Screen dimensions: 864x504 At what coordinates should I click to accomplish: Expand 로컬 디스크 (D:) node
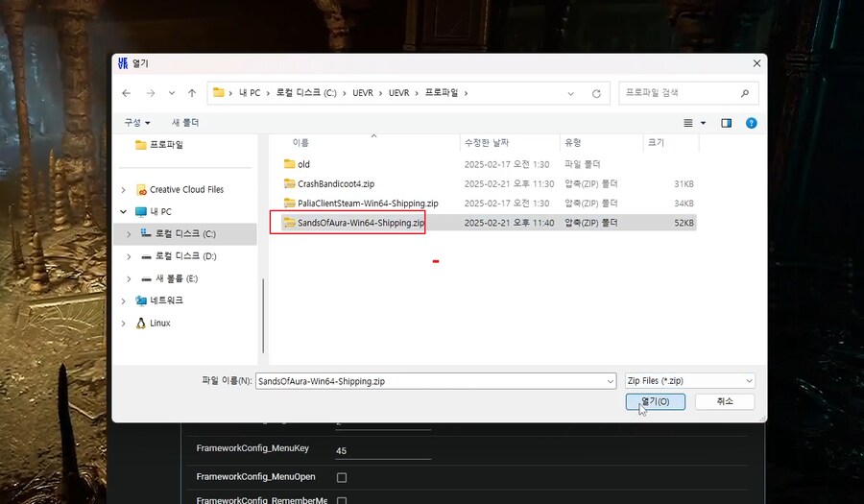point(129,256)
